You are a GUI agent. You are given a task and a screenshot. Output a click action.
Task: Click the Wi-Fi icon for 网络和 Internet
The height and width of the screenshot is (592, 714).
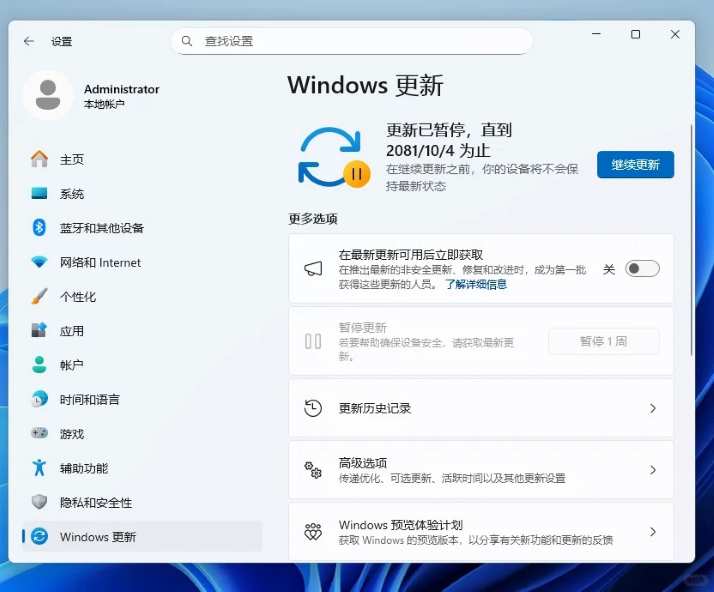[x=39, y=262]
